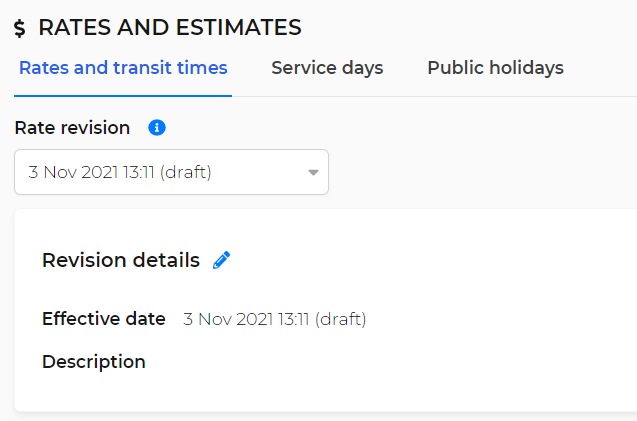Click the Description label

pyautogui.click(x=94, y=362)
